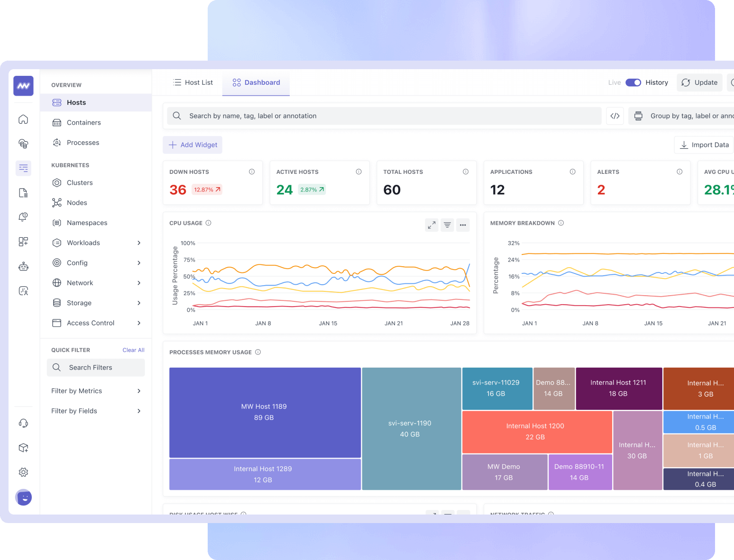Click the code query icon beside search

(615, 116)
